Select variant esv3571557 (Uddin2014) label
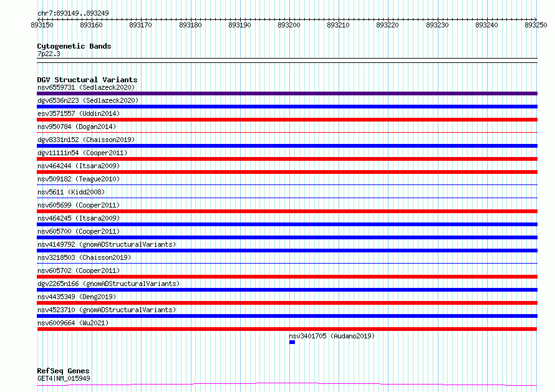Viewport: 555px width, 392px height. [79, 113]
